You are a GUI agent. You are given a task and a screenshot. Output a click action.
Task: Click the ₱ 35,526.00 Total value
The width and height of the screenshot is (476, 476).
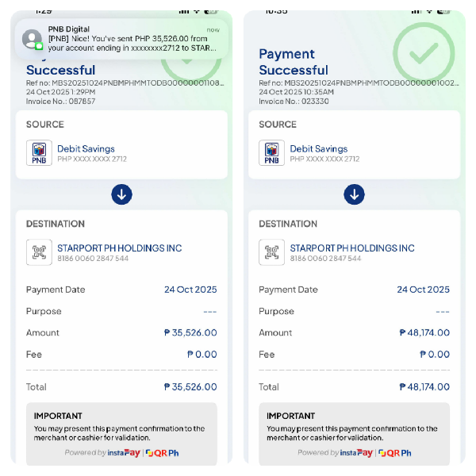pos(190,387)
